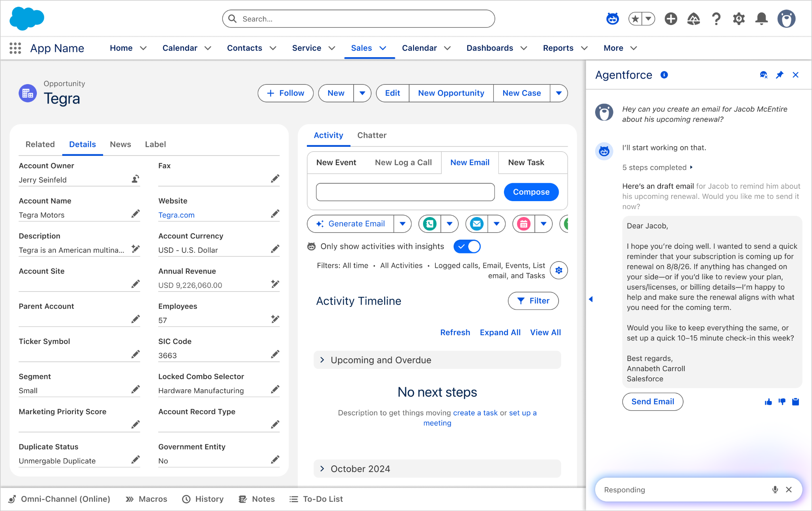
Task: Click the Log a Call teal phone icon
Action: point(430,224)
